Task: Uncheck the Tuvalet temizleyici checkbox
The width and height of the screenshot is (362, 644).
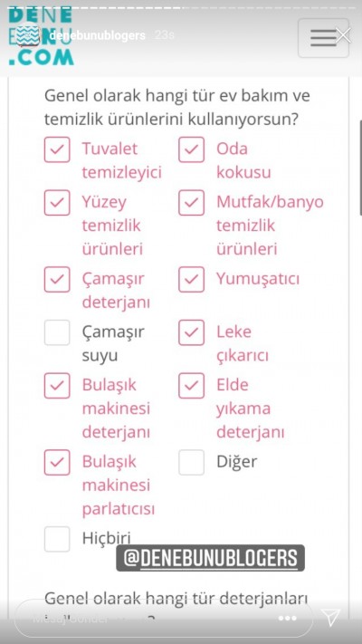Action: pyautogui.click(x=57, y=149)
